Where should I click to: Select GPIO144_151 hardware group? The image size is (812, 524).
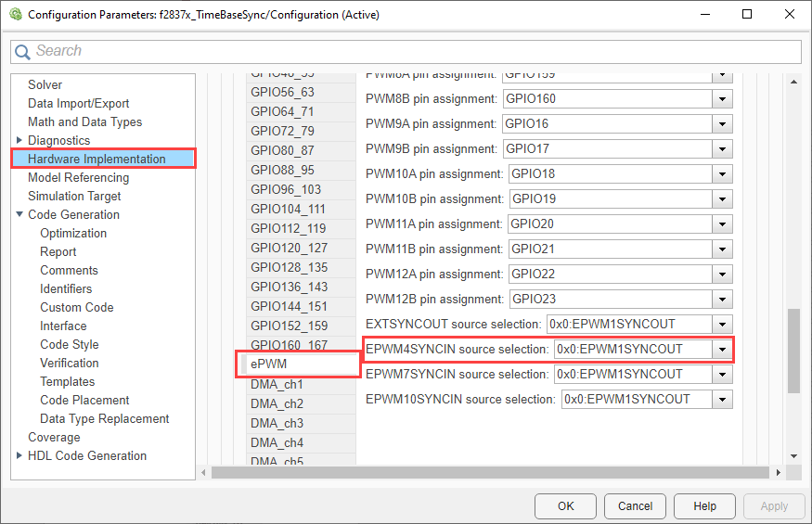[x=301, y=307]
